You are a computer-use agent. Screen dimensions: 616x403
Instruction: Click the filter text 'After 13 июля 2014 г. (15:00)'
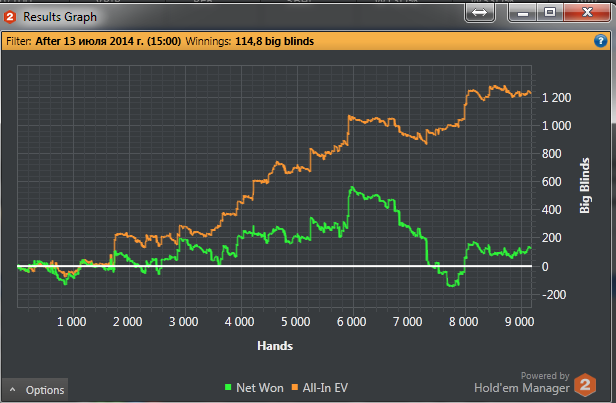(x=108, y=41)
